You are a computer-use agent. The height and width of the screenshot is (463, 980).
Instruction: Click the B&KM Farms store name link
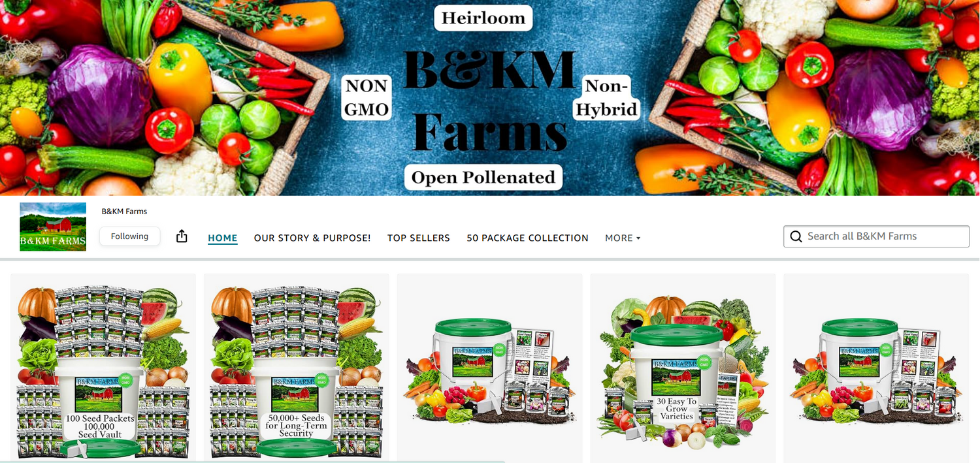tap(124, 212)
